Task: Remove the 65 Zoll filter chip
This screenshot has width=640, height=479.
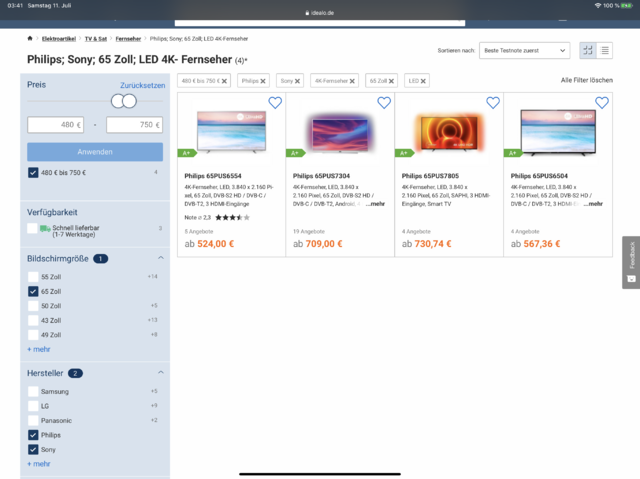Action: pyautogui.click(x=391, y=81)
